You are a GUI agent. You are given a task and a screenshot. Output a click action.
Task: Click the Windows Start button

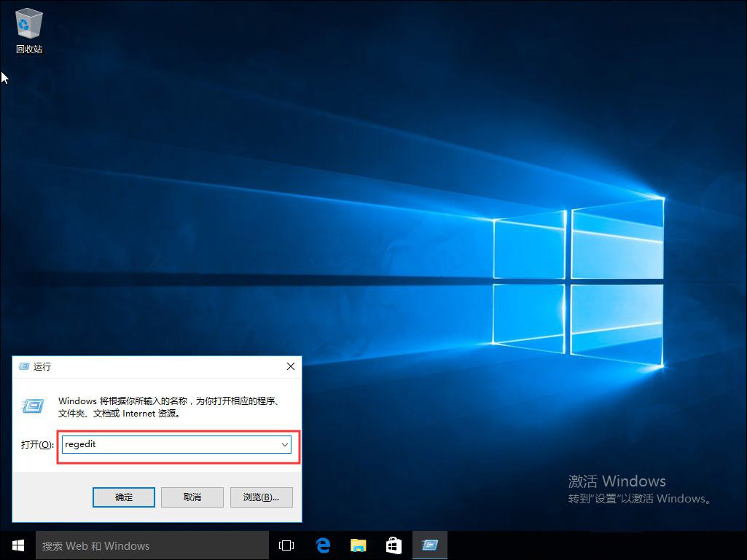17,545
